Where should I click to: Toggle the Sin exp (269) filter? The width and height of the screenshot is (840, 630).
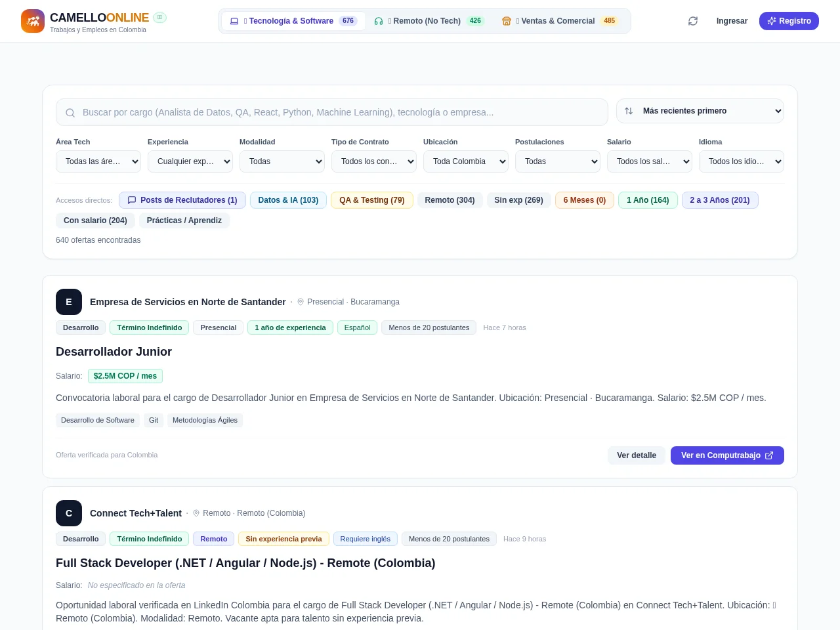pyautogui.click(x=518, y=200)
